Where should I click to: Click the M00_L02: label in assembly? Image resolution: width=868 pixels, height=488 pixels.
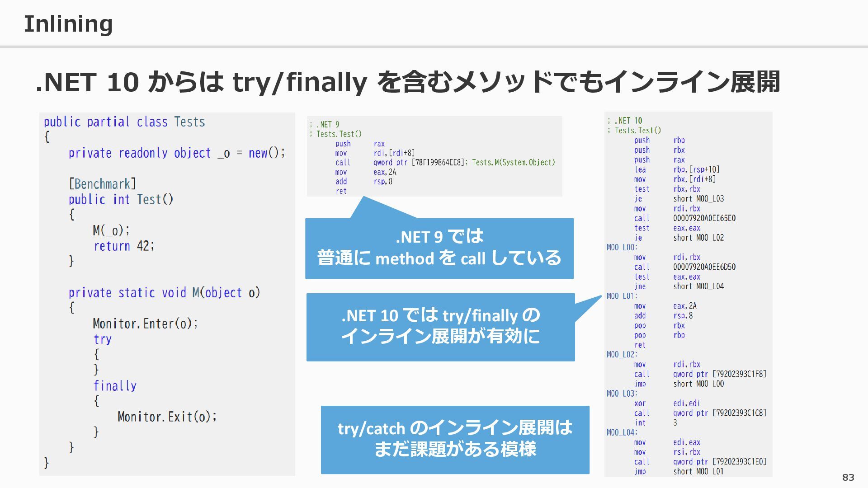622,354
